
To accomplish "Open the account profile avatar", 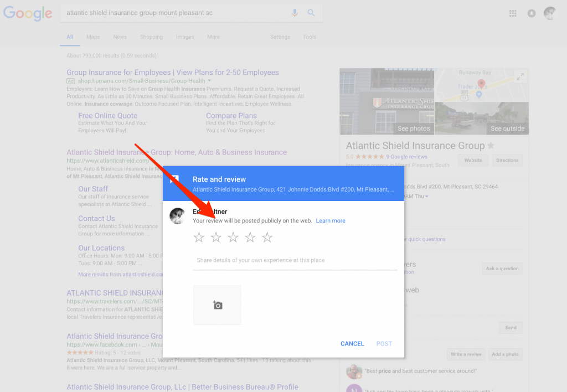I will pyautogui.click(x=550, y=13).
